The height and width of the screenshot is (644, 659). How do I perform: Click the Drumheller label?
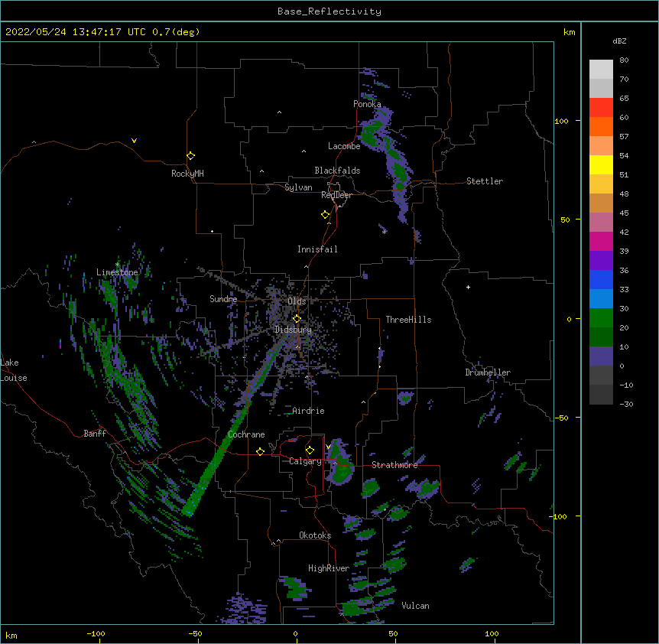(488, 372)
